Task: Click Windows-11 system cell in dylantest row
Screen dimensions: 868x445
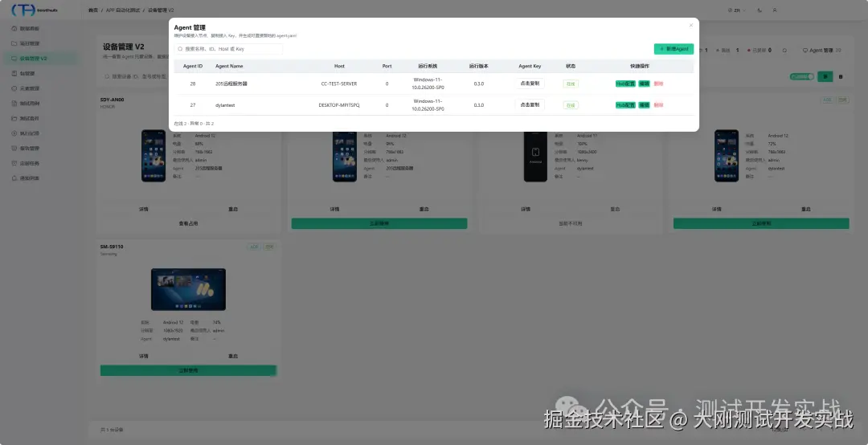Action: pyautogui.click(x=428, y=104)
